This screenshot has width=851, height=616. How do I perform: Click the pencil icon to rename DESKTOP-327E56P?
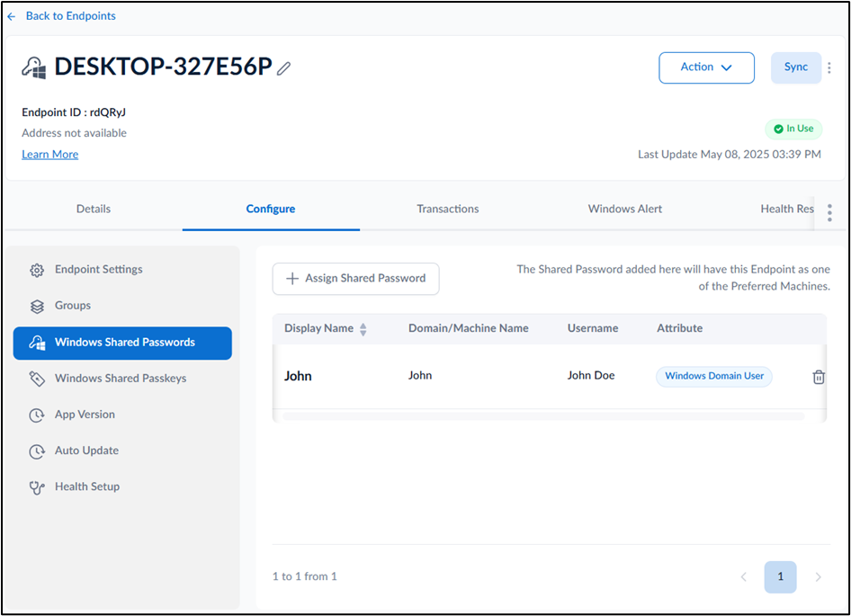pyautogui.click(x=283, y=68)
